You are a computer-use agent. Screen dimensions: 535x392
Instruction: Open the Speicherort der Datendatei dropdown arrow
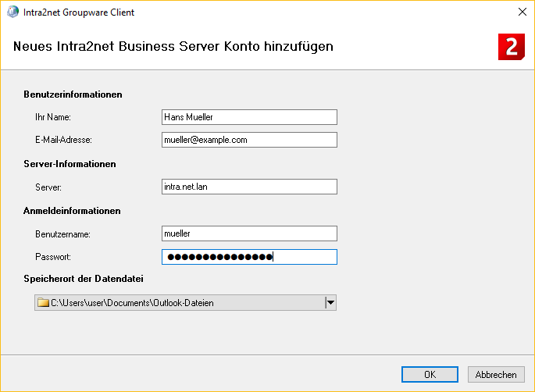coord(330,303)
